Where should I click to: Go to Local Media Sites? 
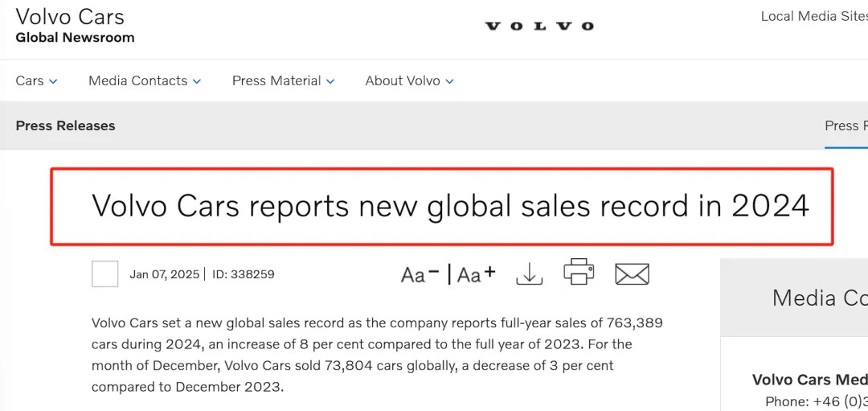pyautogui.click(x=814, y=17)
